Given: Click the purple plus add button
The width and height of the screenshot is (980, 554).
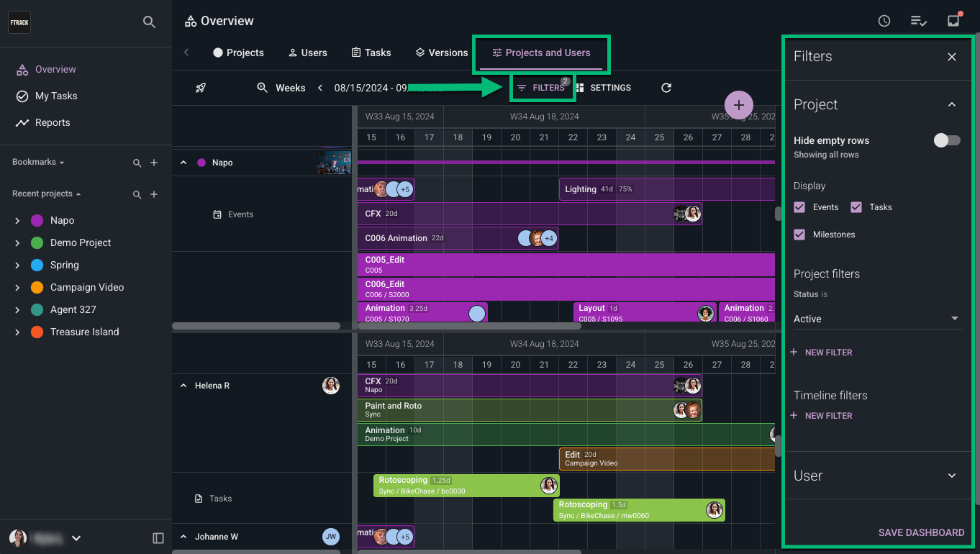Looking at the screenshot, I should click(738, 105).
